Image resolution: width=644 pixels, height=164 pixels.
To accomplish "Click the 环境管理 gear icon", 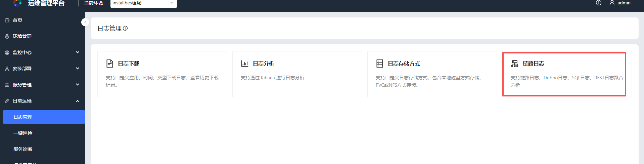I will [7, 36].
